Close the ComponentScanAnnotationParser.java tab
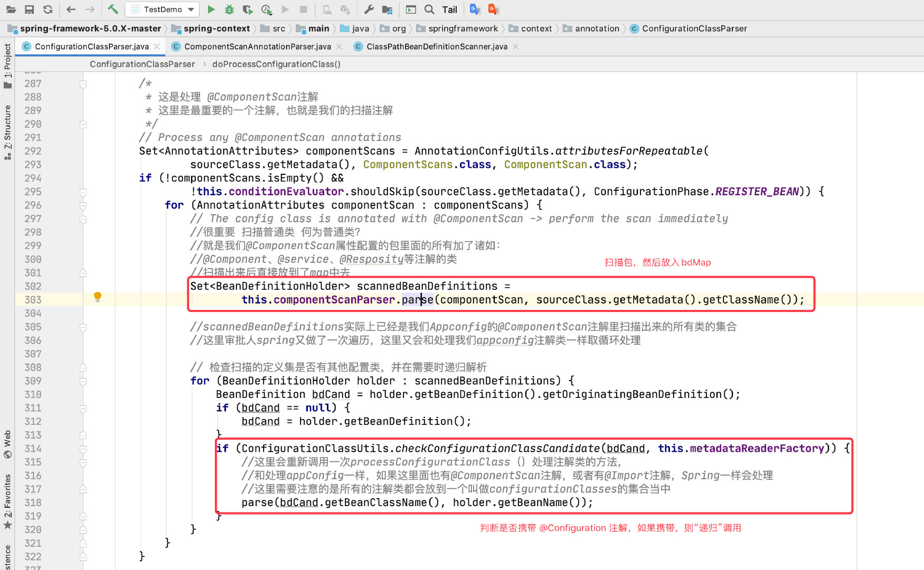Image resolution: width=924 pixels, height=570 pixels. (x=339, y=46)
